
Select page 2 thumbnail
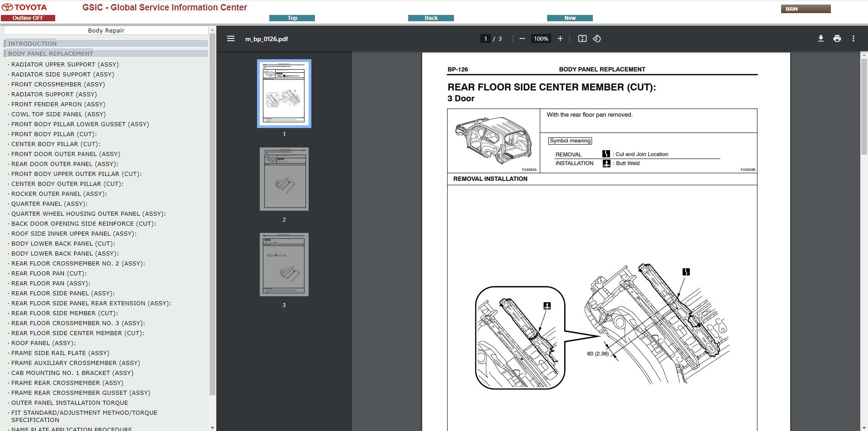[284, 179]
